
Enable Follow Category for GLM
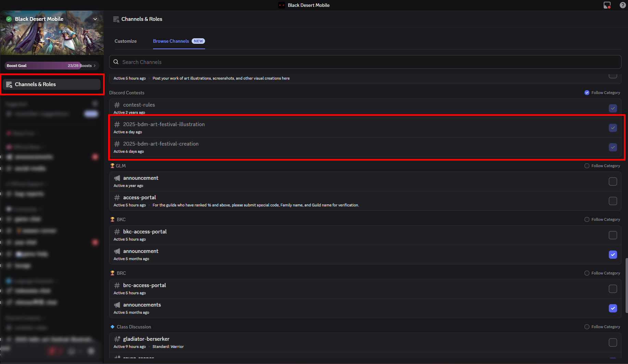click(x=587, y=166)
